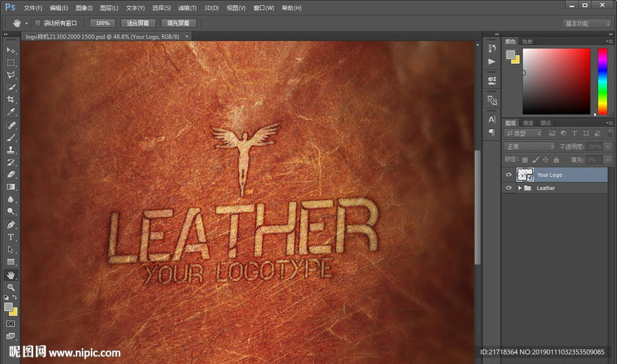
Task: Click the 100% zoom button
Action: (102, 24)
